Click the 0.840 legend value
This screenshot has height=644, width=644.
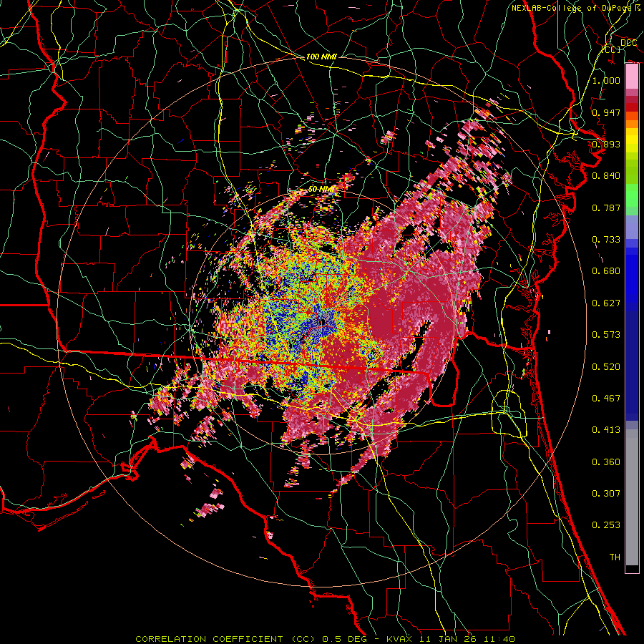(606, 176)
